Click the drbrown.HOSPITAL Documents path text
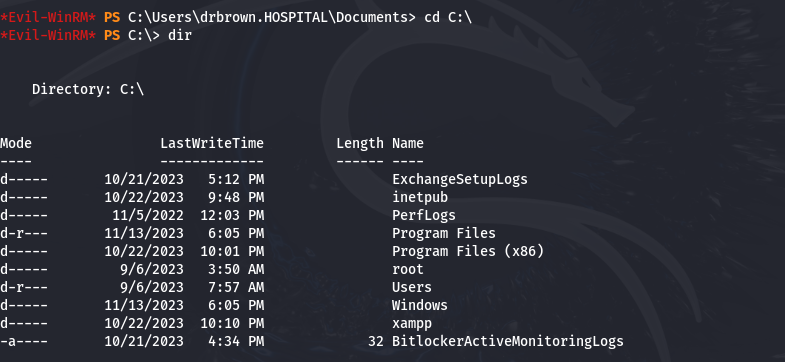The image size is (785, 362). tap(272, 18)
